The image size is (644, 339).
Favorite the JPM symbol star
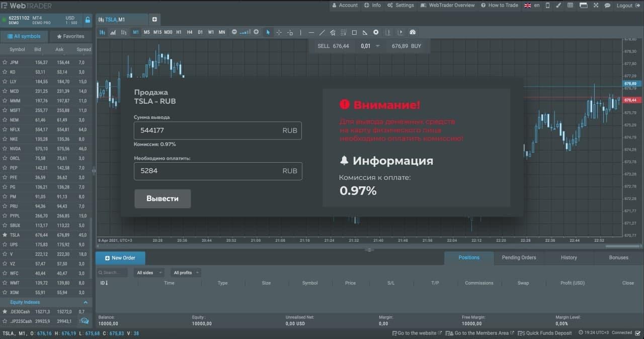click(5, 62)
